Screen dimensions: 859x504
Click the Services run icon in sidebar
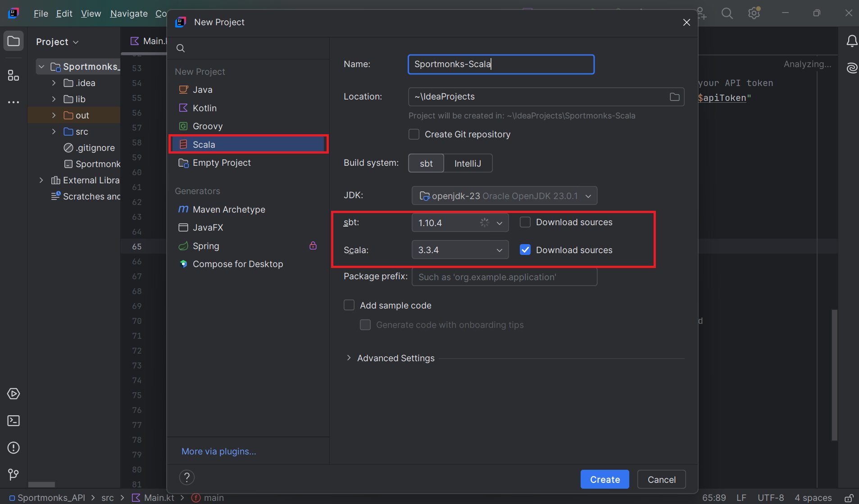[14, 394]
